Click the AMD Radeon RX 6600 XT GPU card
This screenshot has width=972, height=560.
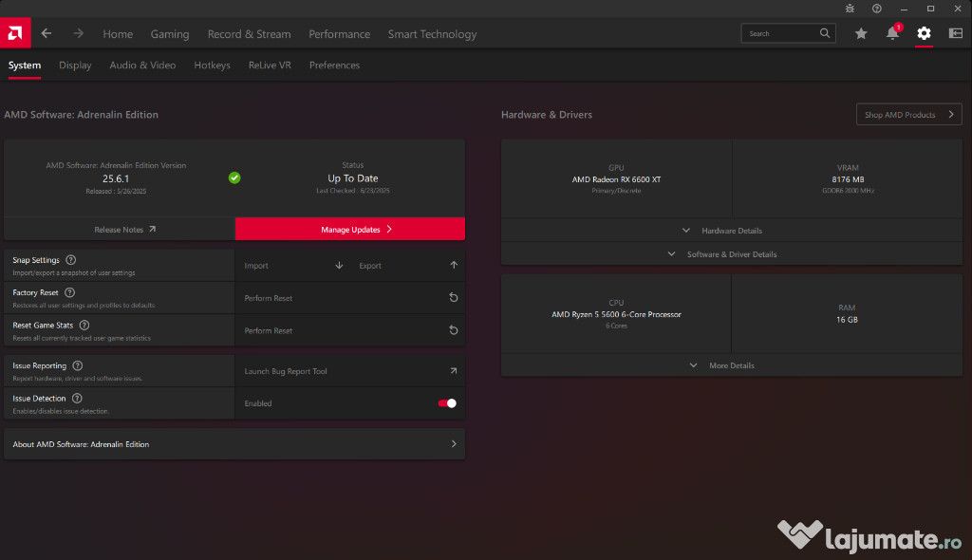pyautogui.click(x=616, y=178)
